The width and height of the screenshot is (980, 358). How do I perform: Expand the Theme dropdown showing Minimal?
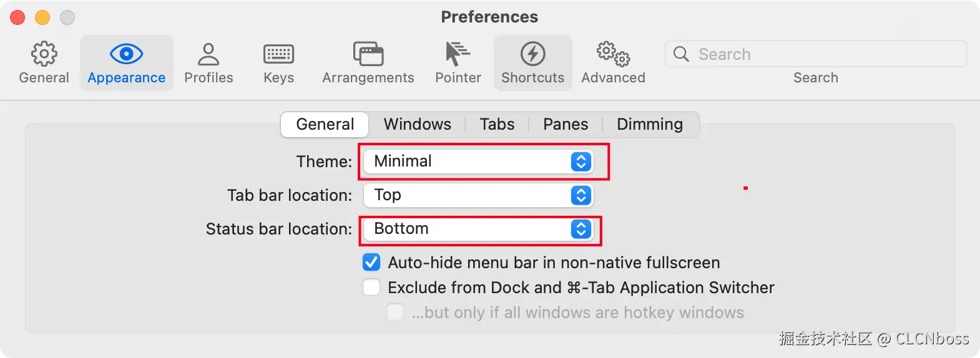(x=478, y=162)
